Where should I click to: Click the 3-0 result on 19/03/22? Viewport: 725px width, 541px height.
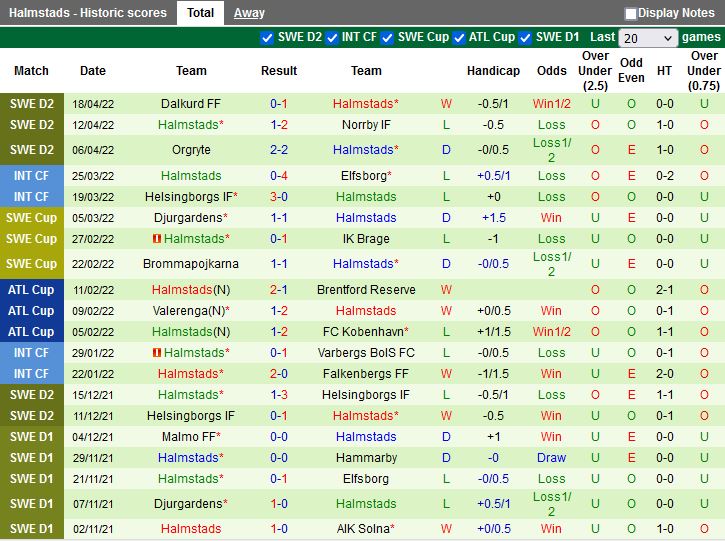279,197
